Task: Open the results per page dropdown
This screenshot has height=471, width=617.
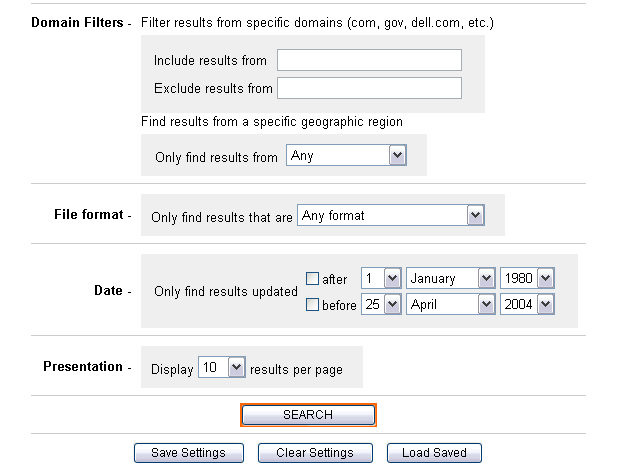Action: tap(221, 368)
